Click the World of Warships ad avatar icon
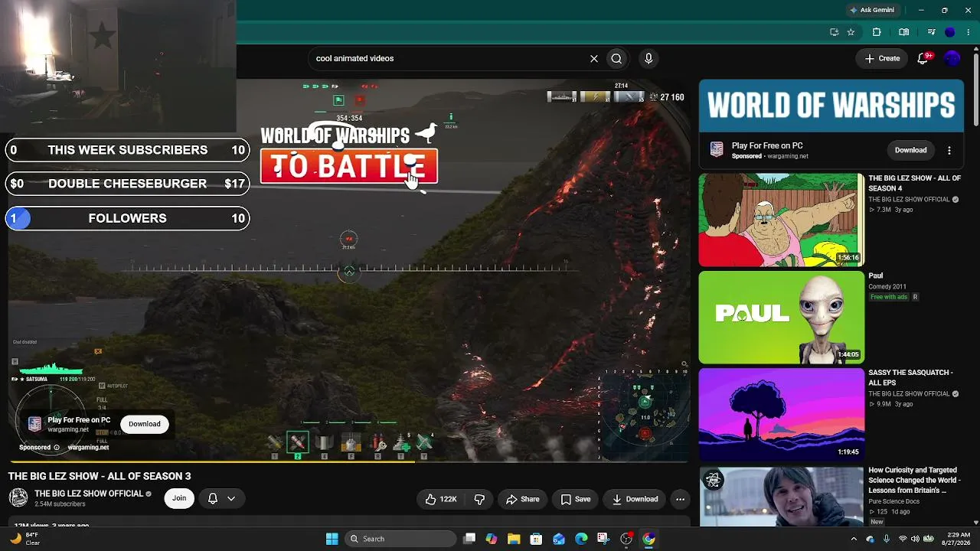Image resolution: width=980 pixels, height=551 pixels. [717, 150]
